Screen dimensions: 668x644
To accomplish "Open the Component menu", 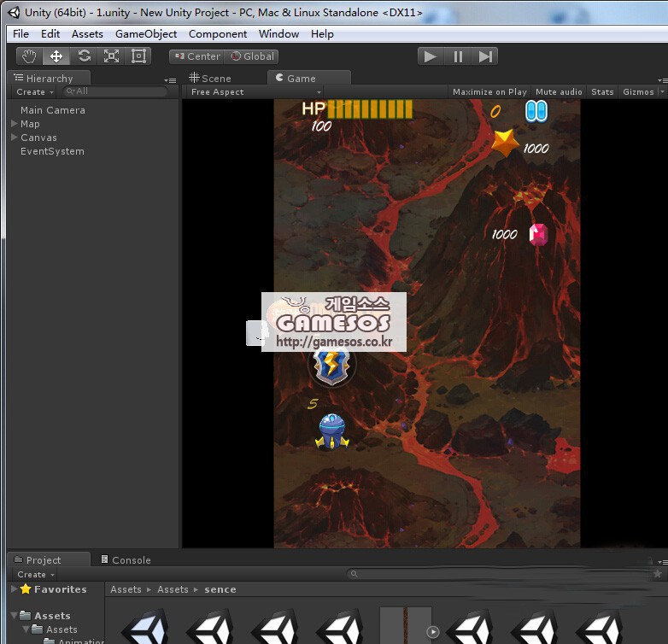I will coord(218,34).
